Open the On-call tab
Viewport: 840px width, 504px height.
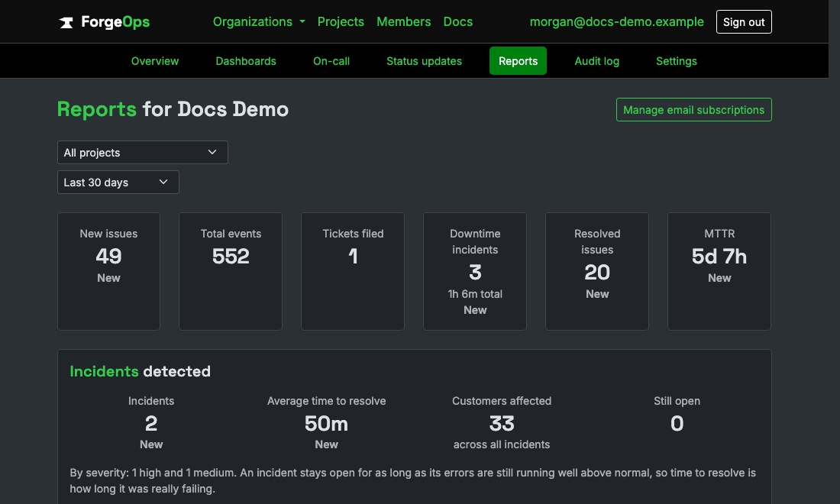331,61
